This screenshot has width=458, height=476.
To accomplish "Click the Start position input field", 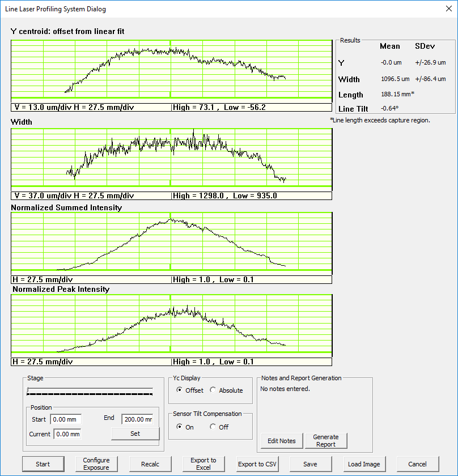I will coord(67,419).
